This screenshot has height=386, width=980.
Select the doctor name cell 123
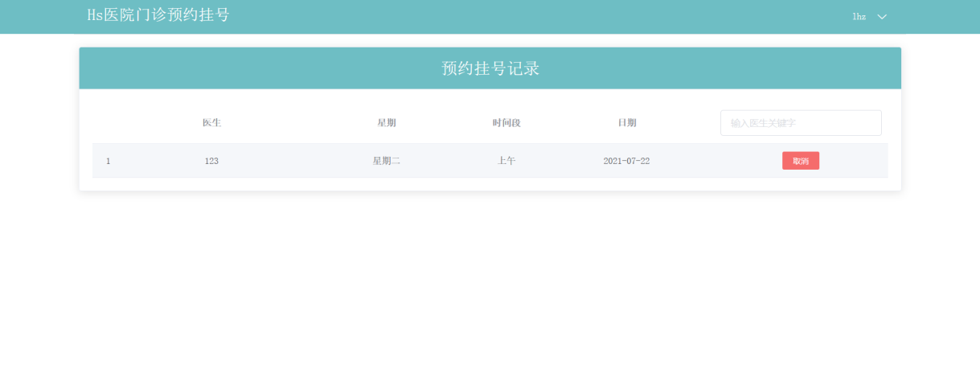211,161
